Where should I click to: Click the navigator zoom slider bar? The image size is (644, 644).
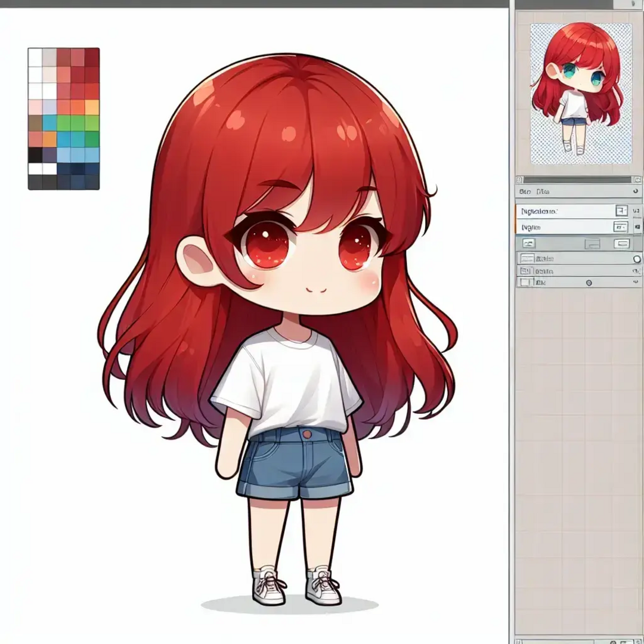(x=577, y=179)
